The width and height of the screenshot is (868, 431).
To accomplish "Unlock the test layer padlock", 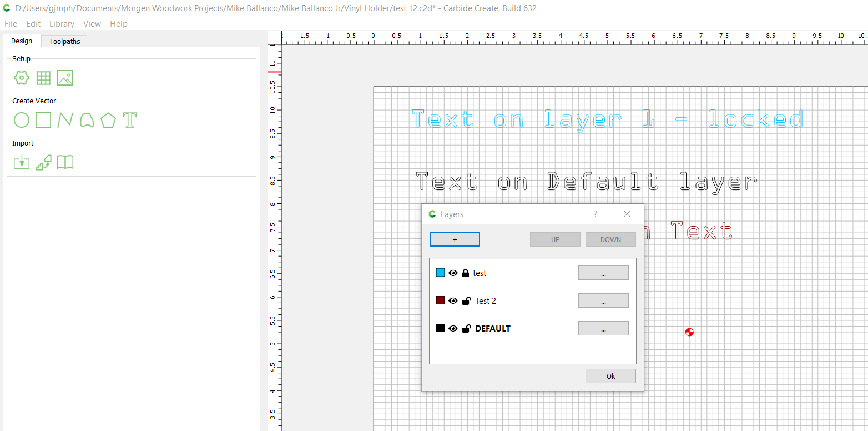I will point(466,273).
